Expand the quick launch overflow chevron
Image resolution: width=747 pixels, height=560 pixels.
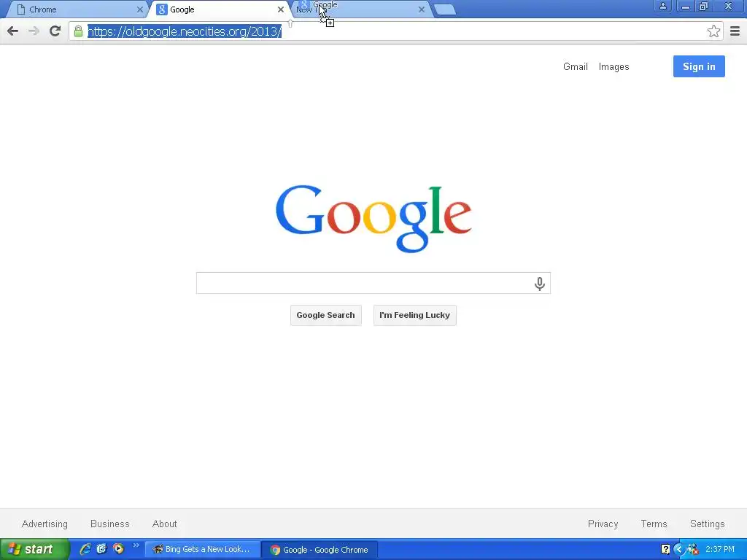[x=136, y=545]
